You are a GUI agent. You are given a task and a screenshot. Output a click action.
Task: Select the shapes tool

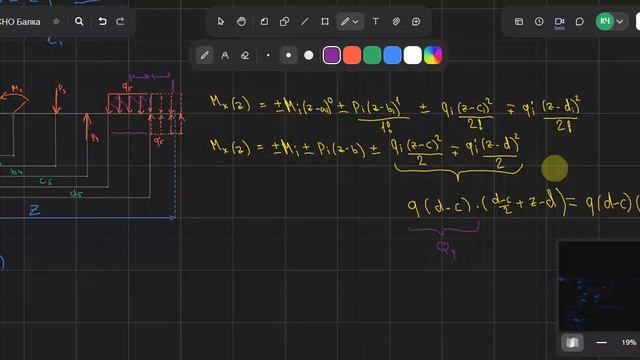(284, 21)
